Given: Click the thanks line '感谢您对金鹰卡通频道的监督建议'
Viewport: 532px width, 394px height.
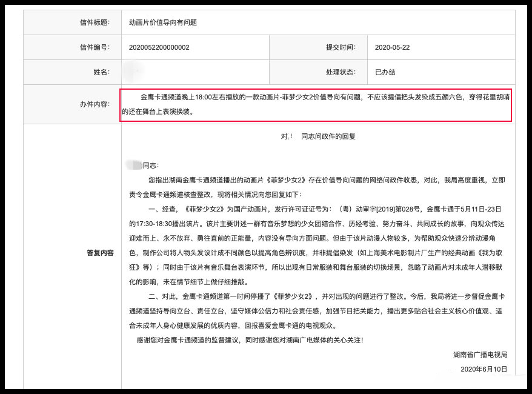Looking at the screenshot, I should pos(250,340).
